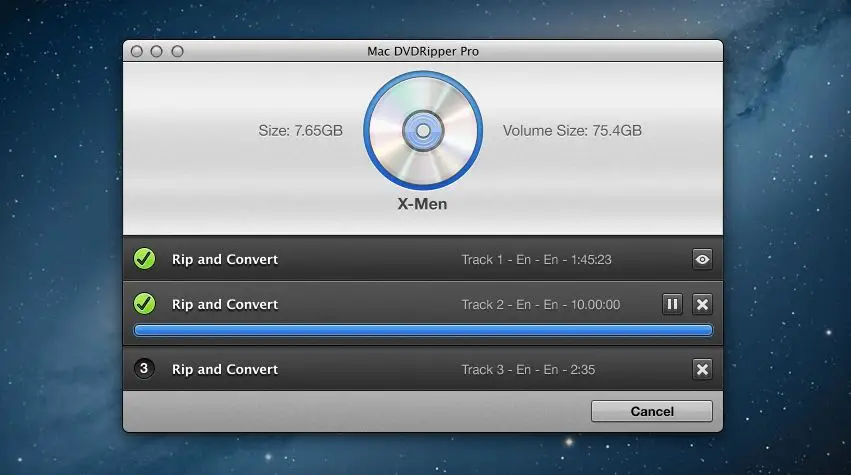Click the Cancel button
The width and height of the screenshot is (851, 475).
pyautogui.click(x=652, y=411)
